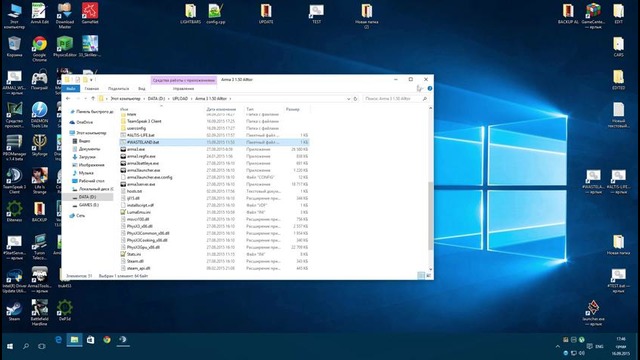Image resolution: width=640 pixels, height=360 pixels.
Task: Select the Intel Driver Update Utility icon
Action: (14, 280)
